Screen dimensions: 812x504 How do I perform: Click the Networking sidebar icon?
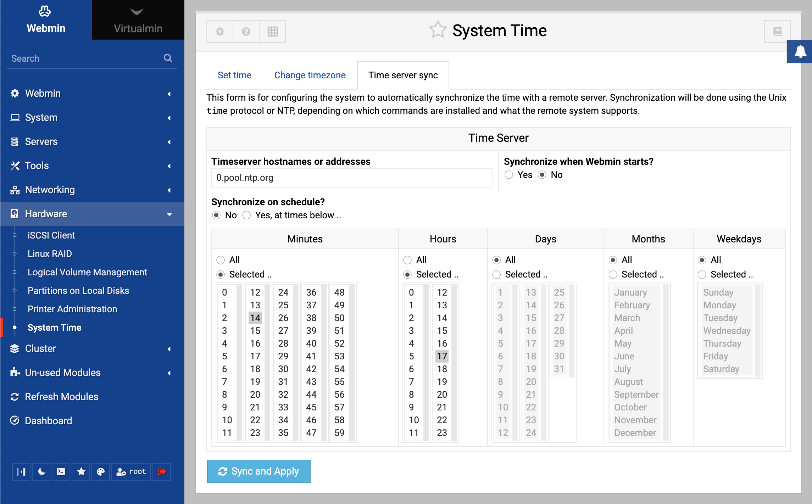15,190
